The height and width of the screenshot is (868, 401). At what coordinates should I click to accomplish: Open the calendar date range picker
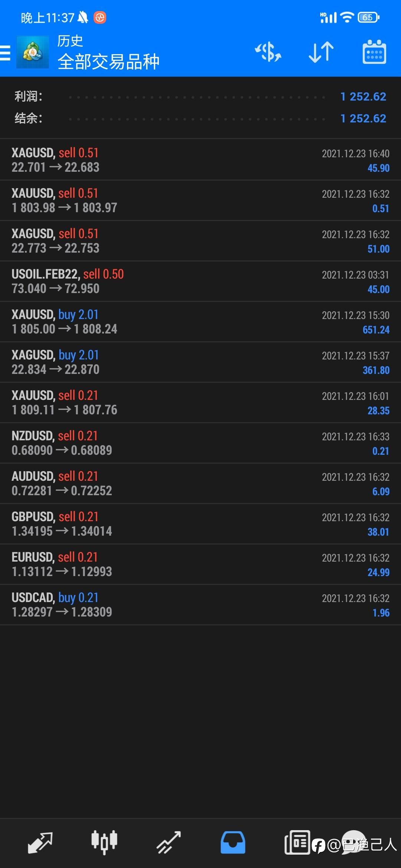(x=374, y=52)
